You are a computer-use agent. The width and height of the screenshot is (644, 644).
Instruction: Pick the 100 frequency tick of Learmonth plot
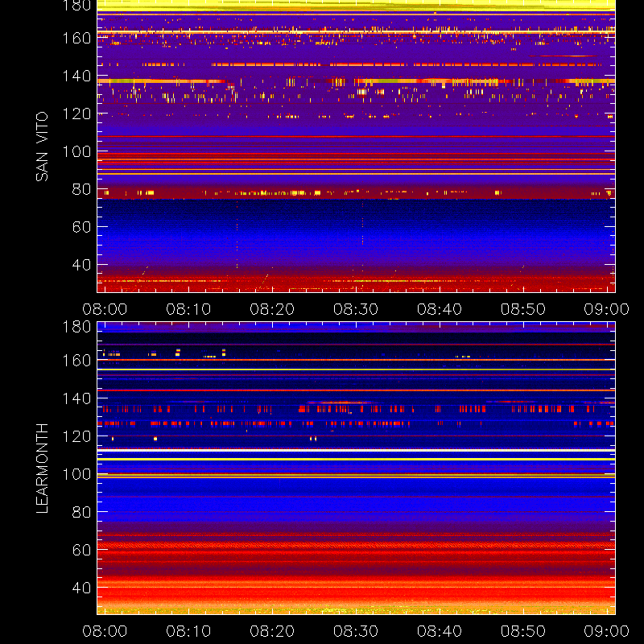click(x=76, y=474)
